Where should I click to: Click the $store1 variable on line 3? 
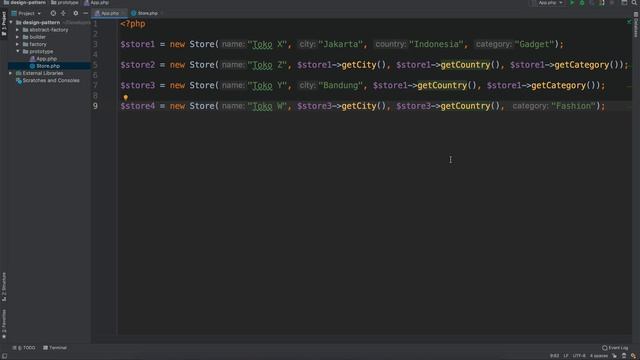(138, 44)
